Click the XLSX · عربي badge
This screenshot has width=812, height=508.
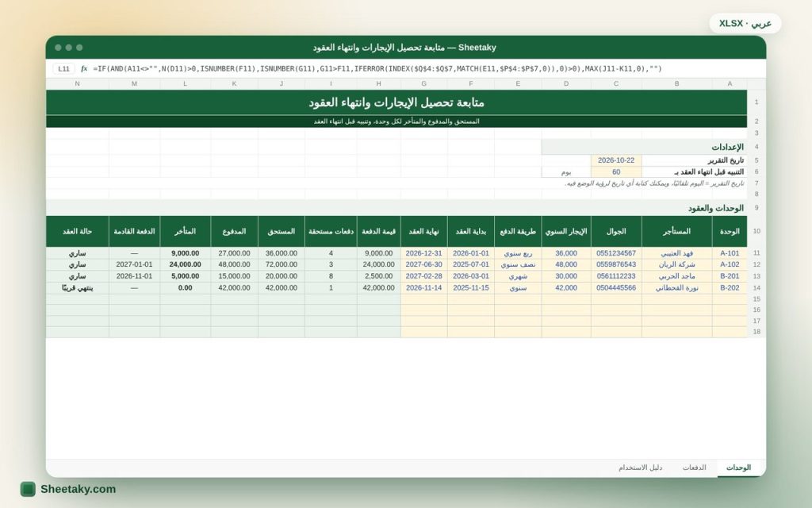[x=745, y=23]
